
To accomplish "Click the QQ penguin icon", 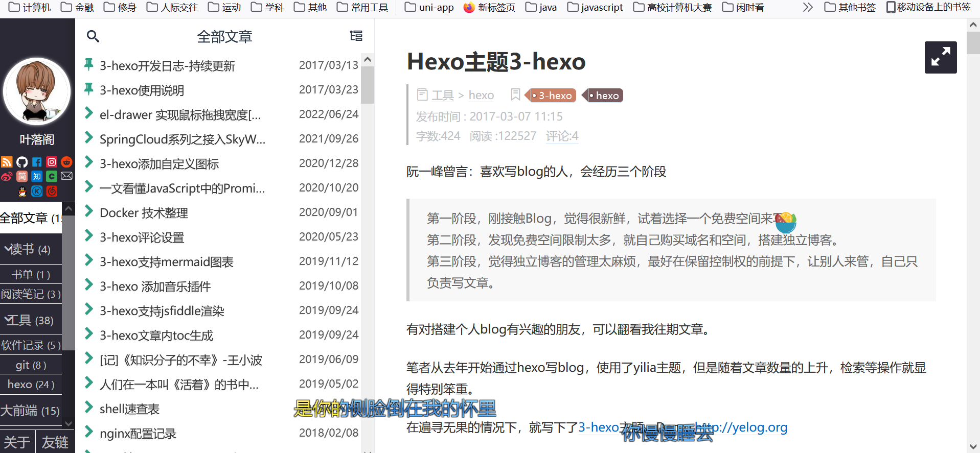I will [22, 192].
